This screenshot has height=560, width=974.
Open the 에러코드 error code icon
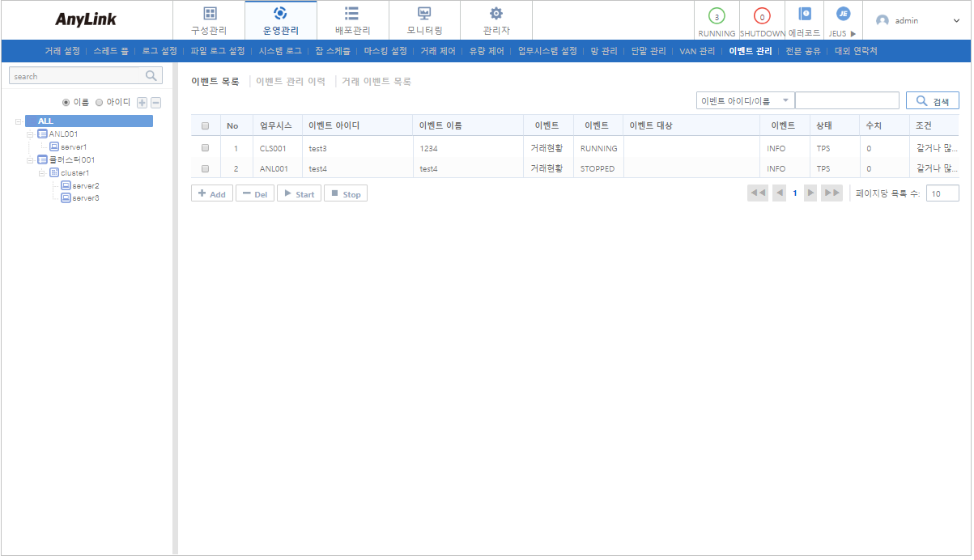(804, 14)
